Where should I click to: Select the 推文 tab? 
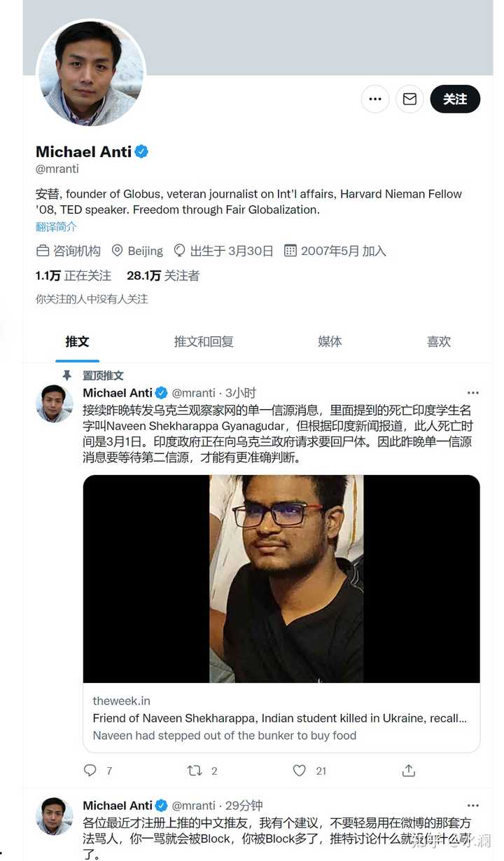[x=78, y=342]
